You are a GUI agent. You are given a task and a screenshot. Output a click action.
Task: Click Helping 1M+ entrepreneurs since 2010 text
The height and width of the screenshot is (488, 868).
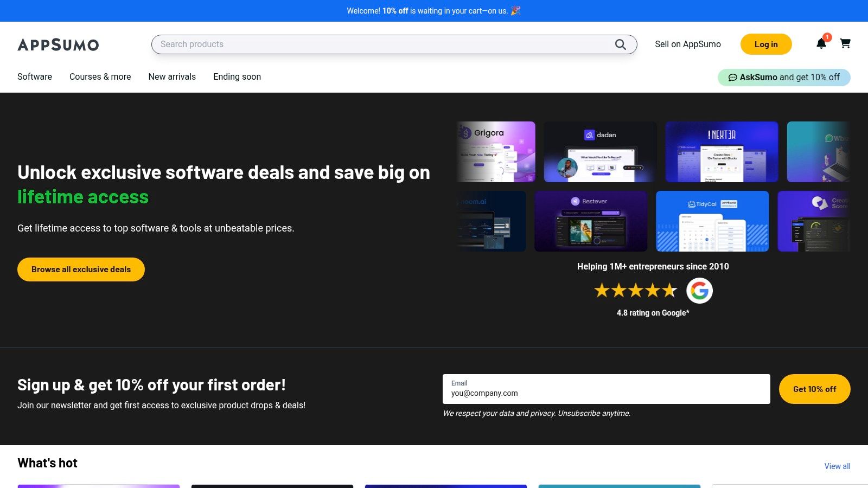click(653, 266)
